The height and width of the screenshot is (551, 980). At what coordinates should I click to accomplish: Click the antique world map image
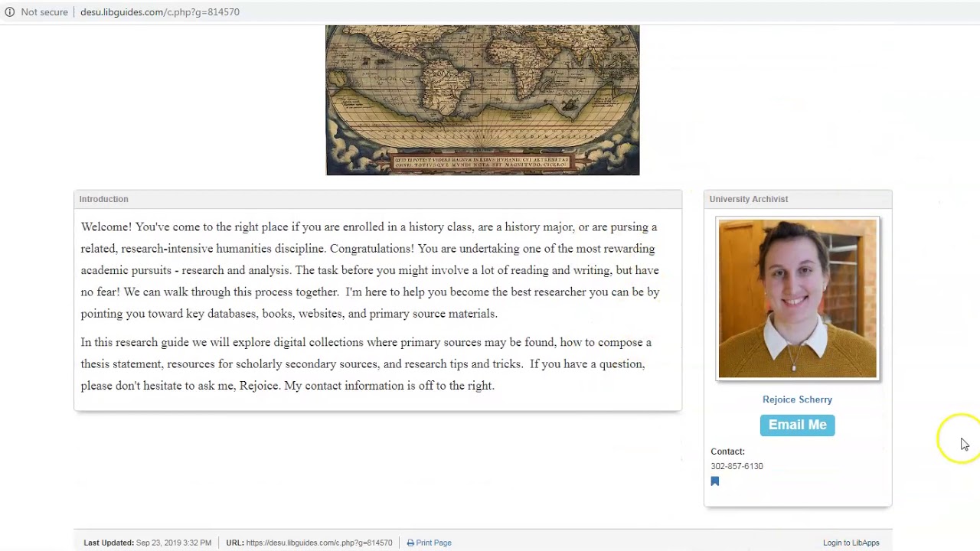pyautogui.click(x=482, y=100)
